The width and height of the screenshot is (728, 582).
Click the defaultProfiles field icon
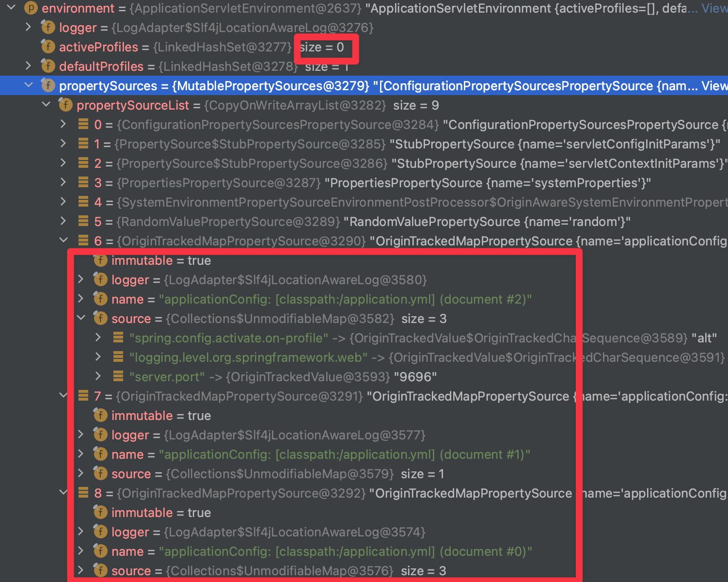[48, 66]
